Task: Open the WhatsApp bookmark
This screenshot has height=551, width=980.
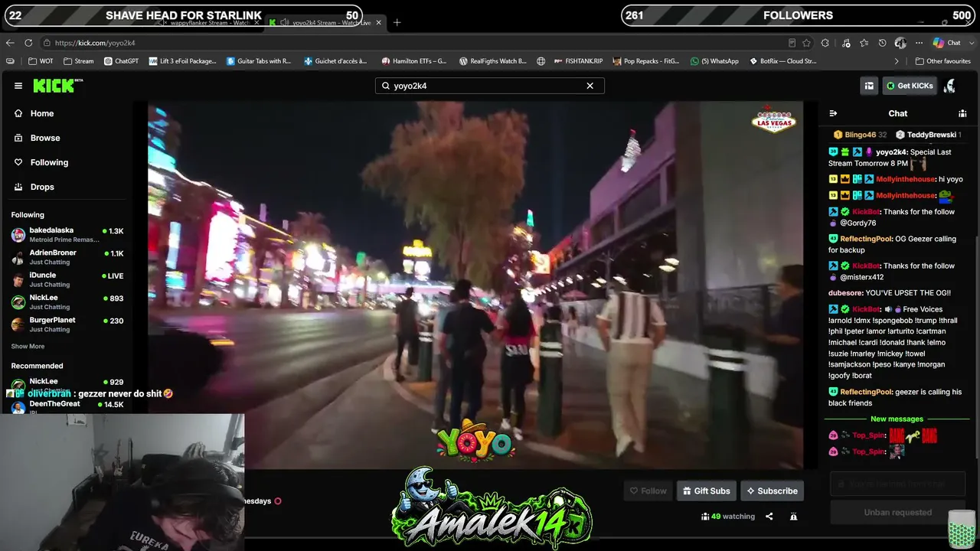Action: (x=714, y=61)
